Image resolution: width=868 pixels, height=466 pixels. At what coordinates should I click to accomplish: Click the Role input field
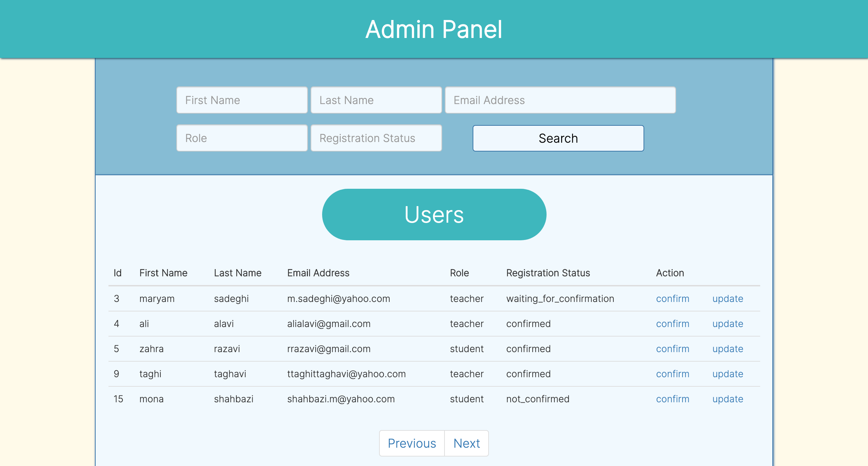pyautogui.click(x=241, y=138)
